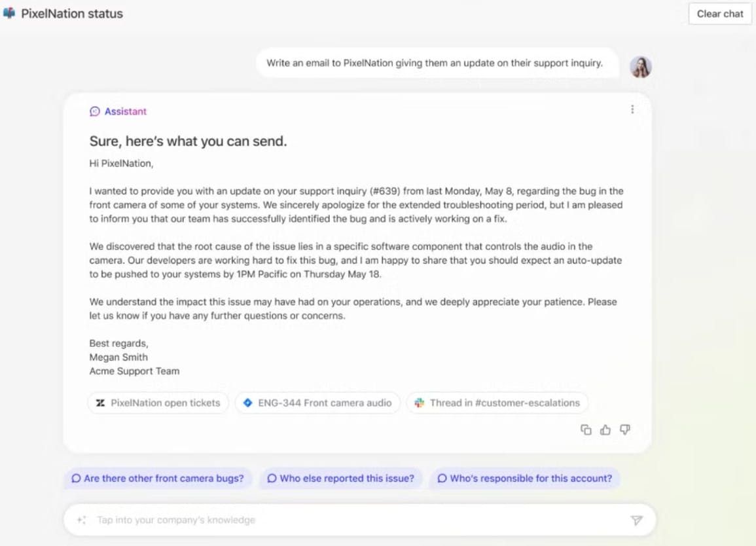Select "Who else reported this issue?" suggestion

pos(340,479)
